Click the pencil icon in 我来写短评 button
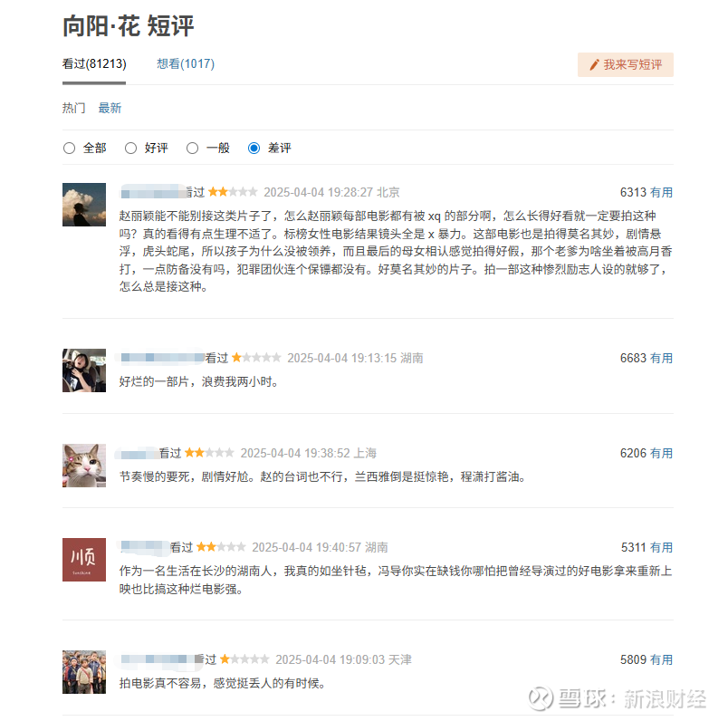 point(594,65)
